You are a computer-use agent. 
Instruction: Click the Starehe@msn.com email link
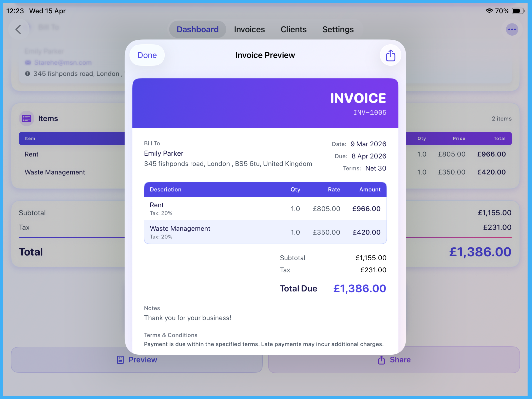(x=63, y=62)
